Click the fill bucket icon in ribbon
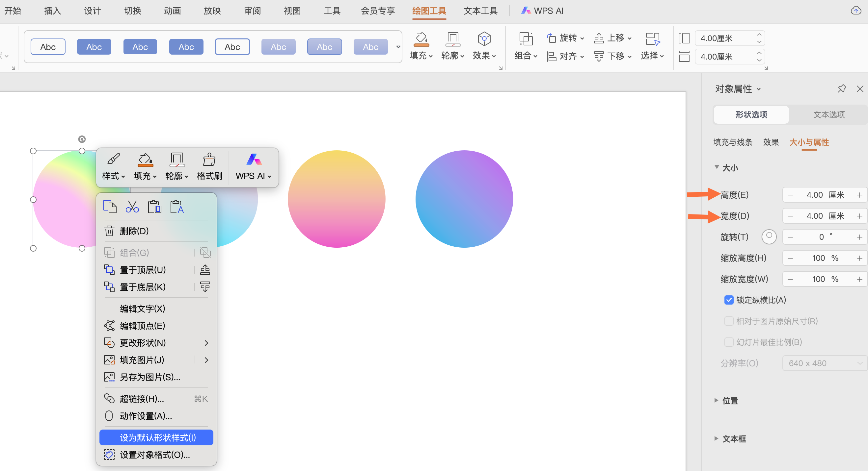The width and height of the screenshot is (868, 471). pyautogui.click(x=421, y=39)
